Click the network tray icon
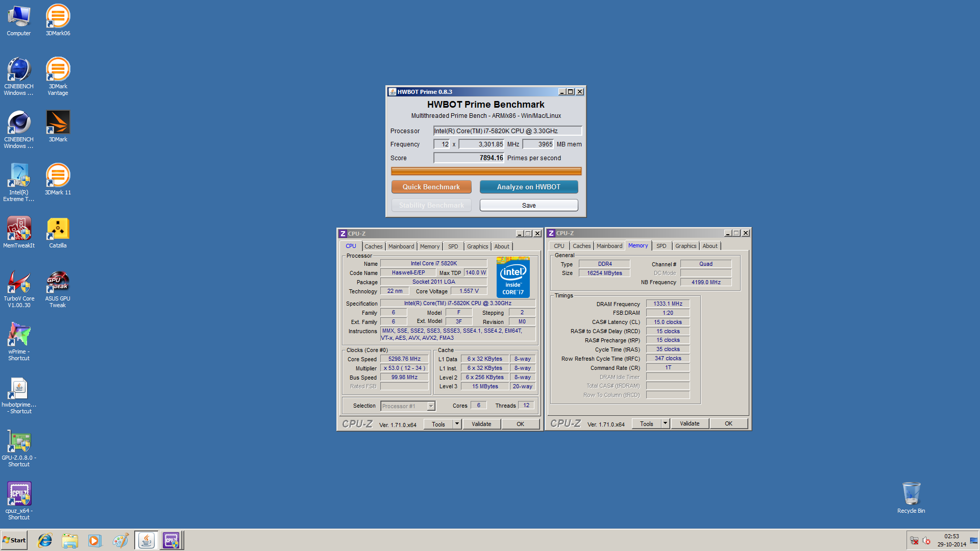The image size is (980, 551). click(x=914, y=541)
